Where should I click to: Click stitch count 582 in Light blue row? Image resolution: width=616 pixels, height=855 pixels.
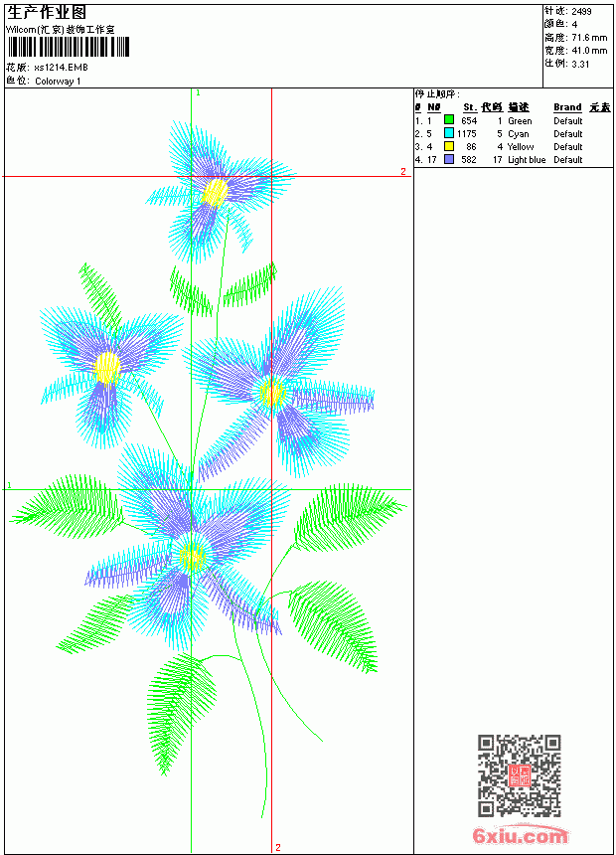point(469,160)
